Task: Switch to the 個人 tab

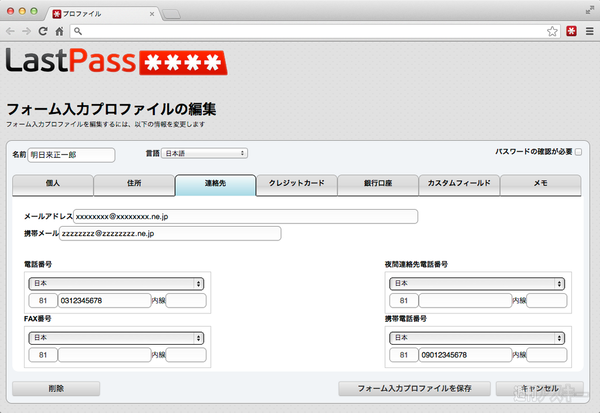Action: 53,185
